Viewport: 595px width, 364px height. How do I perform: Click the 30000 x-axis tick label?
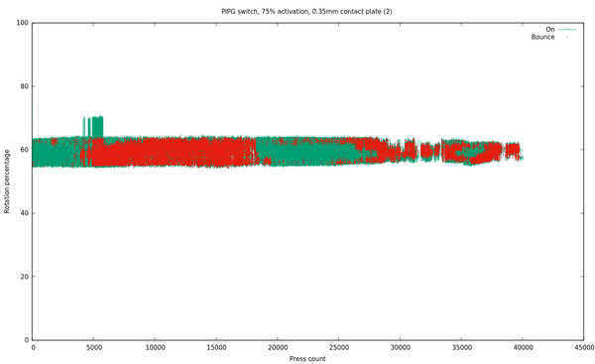pyautogui.click(x=401, y=348)
